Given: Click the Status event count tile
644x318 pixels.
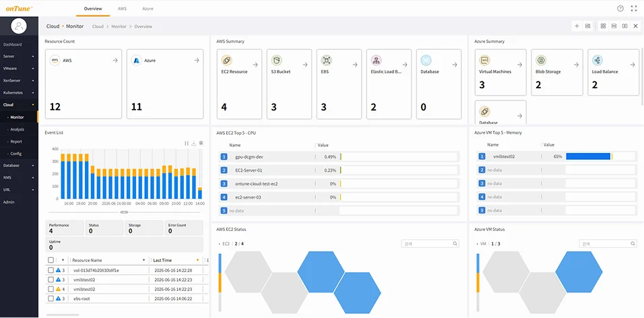Looking at the screenshot, I should click(104, 228).
